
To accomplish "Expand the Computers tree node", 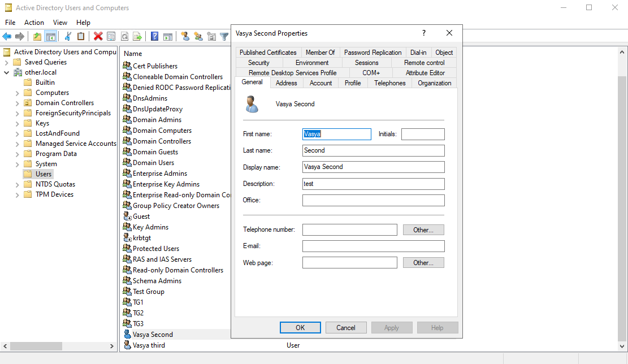I will 17,93.
